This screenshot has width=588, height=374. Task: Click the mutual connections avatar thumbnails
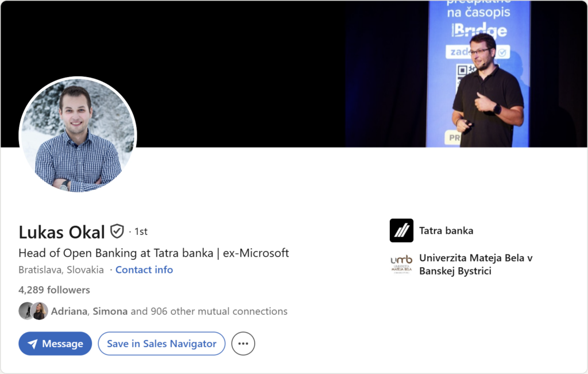click(33, 311)
